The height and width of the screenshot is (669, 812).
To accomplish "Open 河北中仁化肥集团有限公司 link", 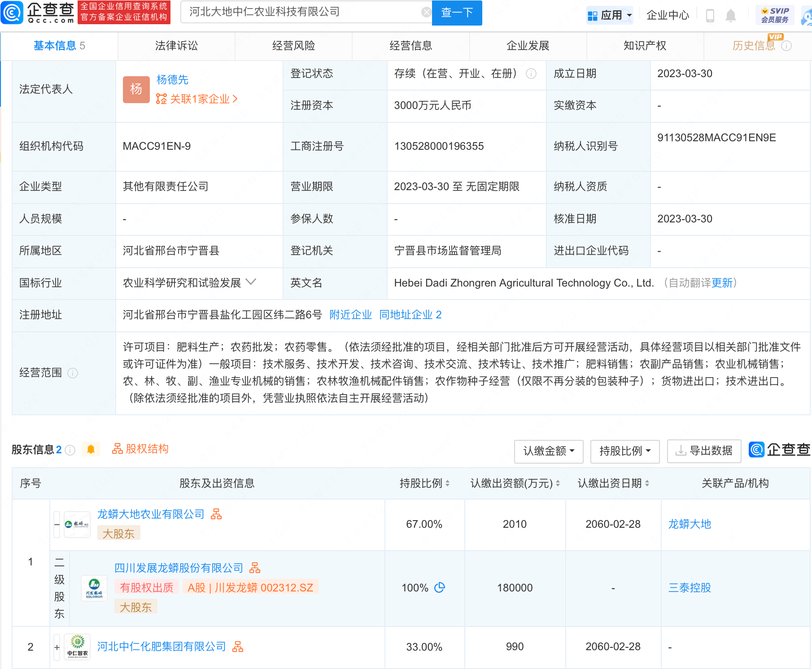I will coord(162,647).
